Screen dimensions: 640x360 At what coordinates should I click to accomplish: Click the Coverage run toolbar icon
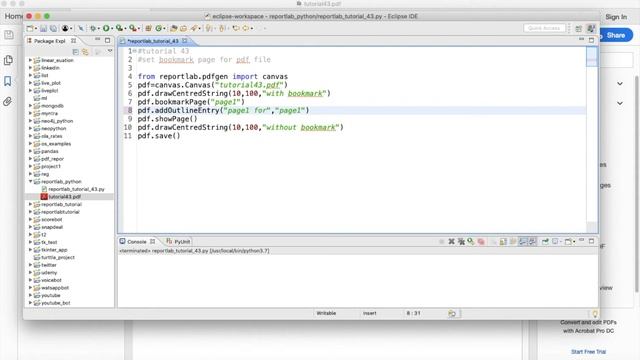tap(119, 28)
